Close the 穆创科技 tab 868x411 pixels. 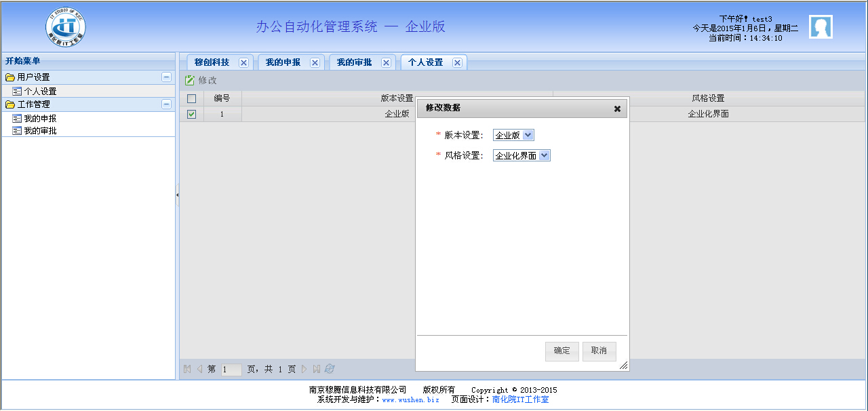(243, 62)
